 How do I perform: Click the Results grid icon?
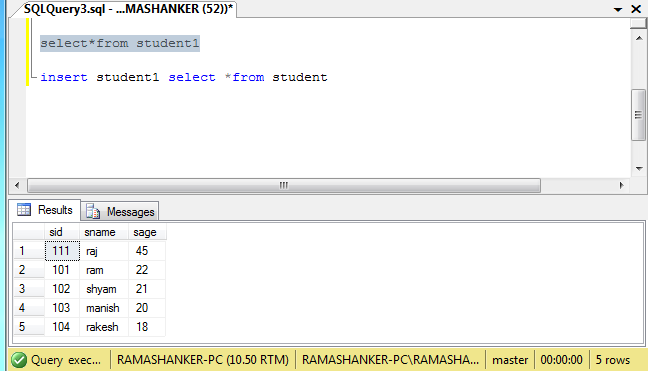coord(24,210)
